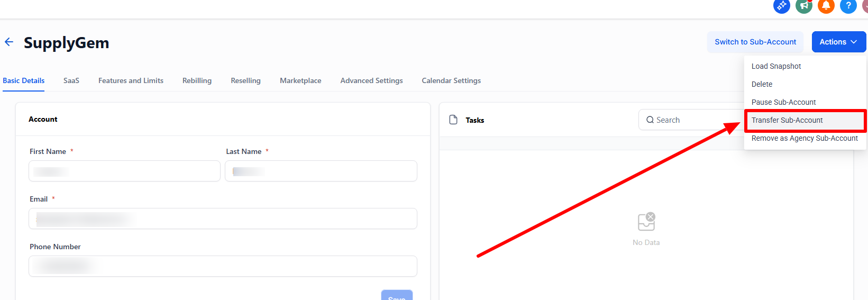Open the Calendar Settings tab
The image size is (868, 300).
pyautogui.click(x=451, y=80)
